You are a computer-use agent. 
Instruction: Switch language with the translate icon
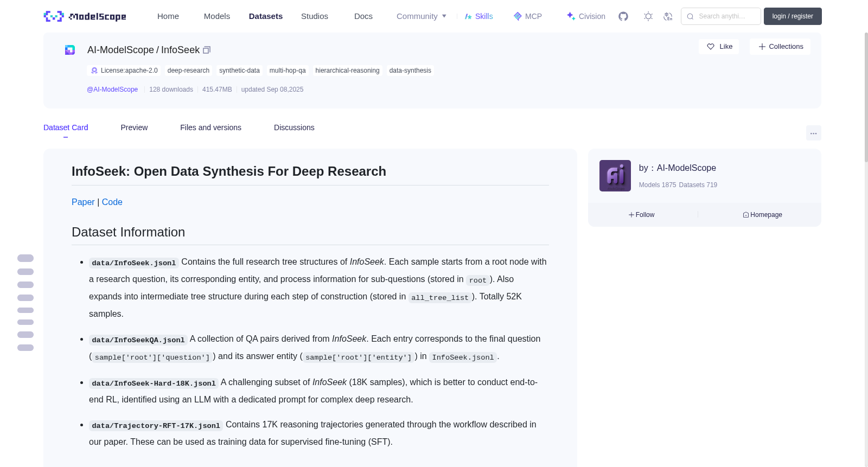[x=668, y=16]
